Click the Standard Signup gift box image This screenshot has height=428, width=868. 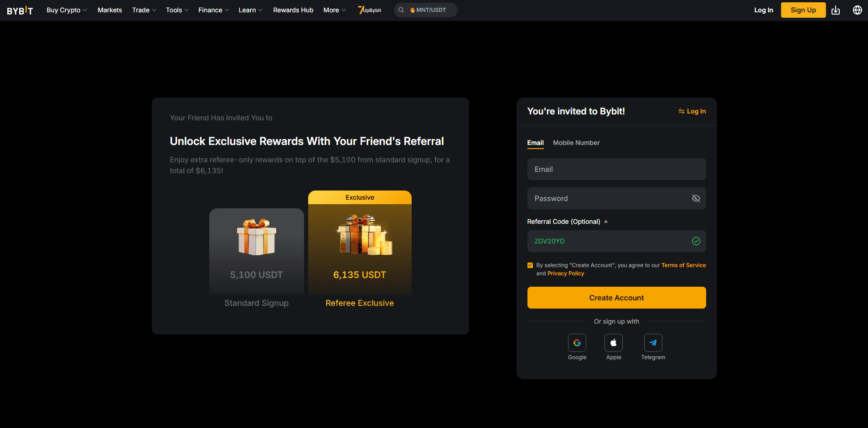pyautogui.click(x=257, y=237)
